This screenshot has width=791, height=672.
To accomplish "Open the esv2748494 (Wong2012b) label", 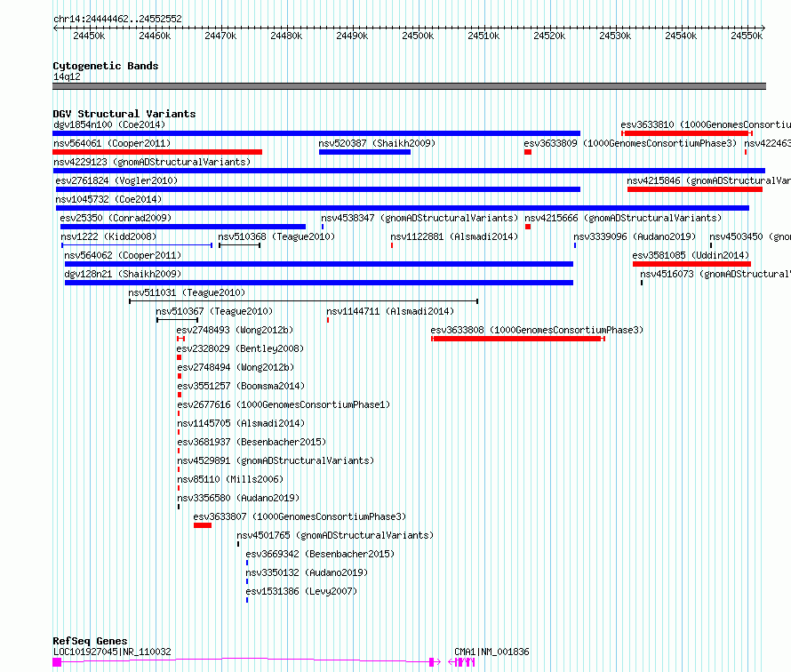I will pos(236,367).
